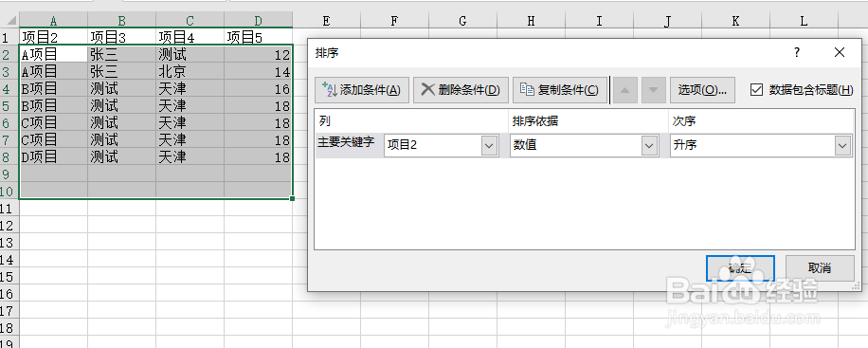This screenshot has height=348, width=868.
Task: Select column B header
Action: 122,21
